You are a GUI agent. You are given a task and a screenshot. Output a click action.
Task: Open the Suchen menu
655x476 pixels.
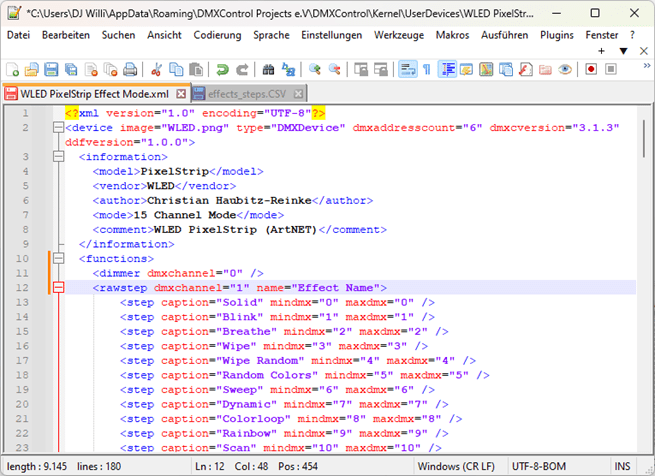118,35
